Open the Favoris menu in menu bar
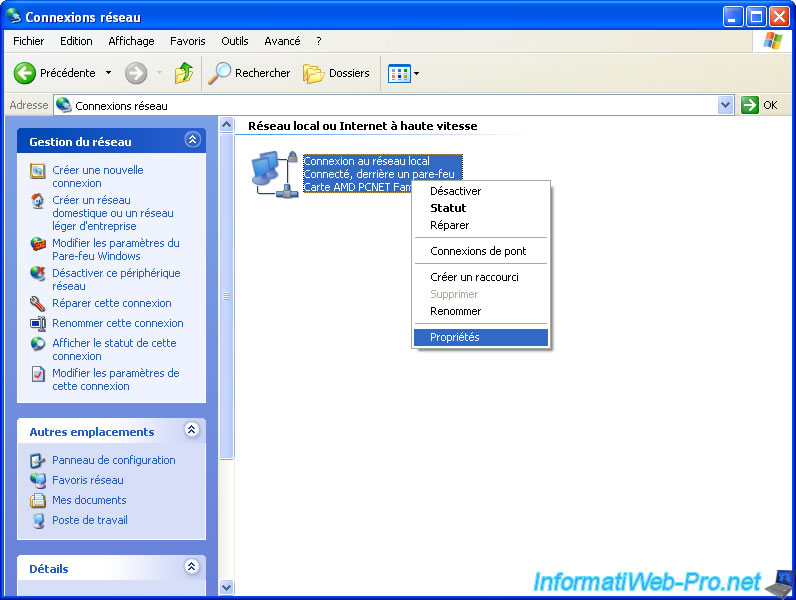The width and height of the screenshot is (796, 600). [187, 41]
